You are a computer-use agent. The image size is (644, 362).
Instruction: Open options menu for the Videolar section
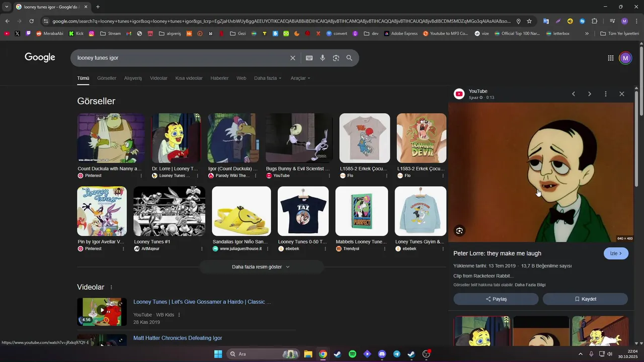[111, 287]
